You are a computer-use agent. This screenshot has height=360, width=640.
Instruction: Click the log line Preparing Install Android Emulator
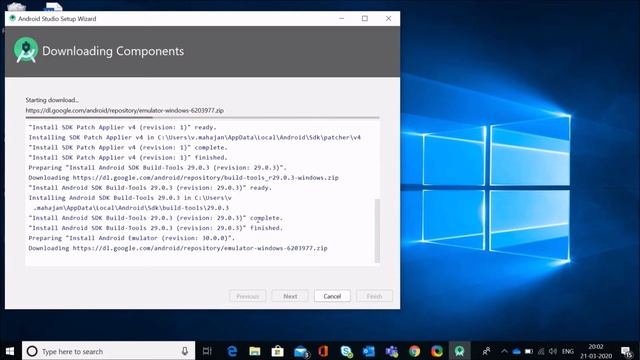click(x=131, y=238)
